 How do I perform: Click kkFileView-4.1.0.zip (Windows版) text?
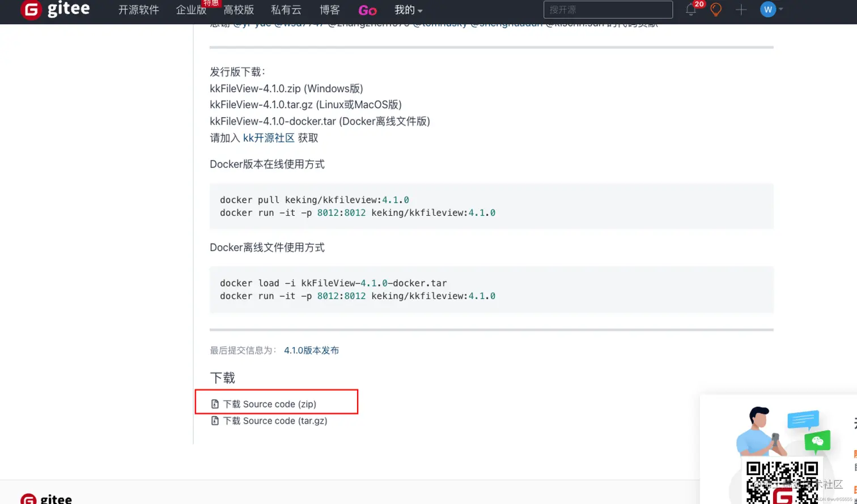[x=286, y=88]
